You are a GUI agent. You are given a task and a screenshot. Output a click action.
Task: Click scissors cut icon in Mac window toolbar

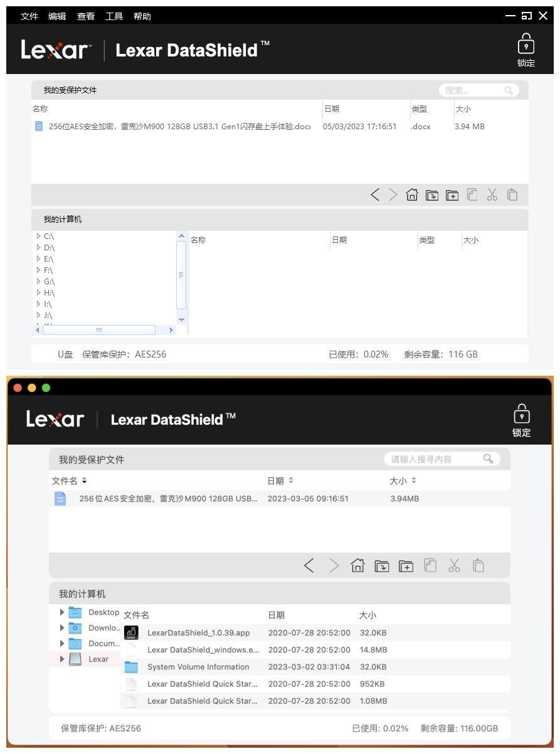tap(455, 566)
